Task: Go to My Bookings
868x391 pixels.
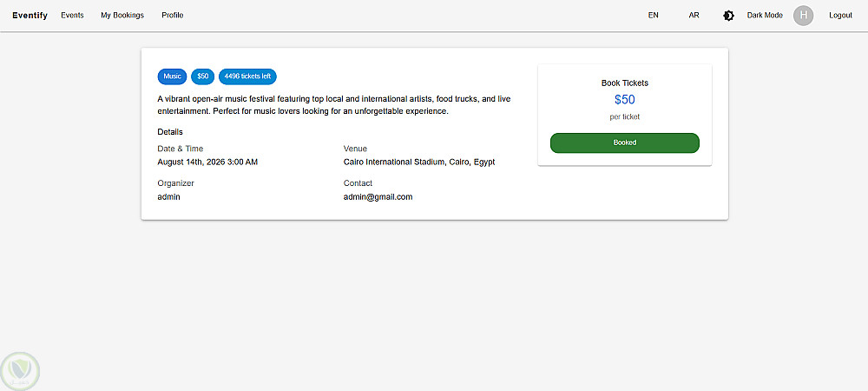Action: (122, 15)
